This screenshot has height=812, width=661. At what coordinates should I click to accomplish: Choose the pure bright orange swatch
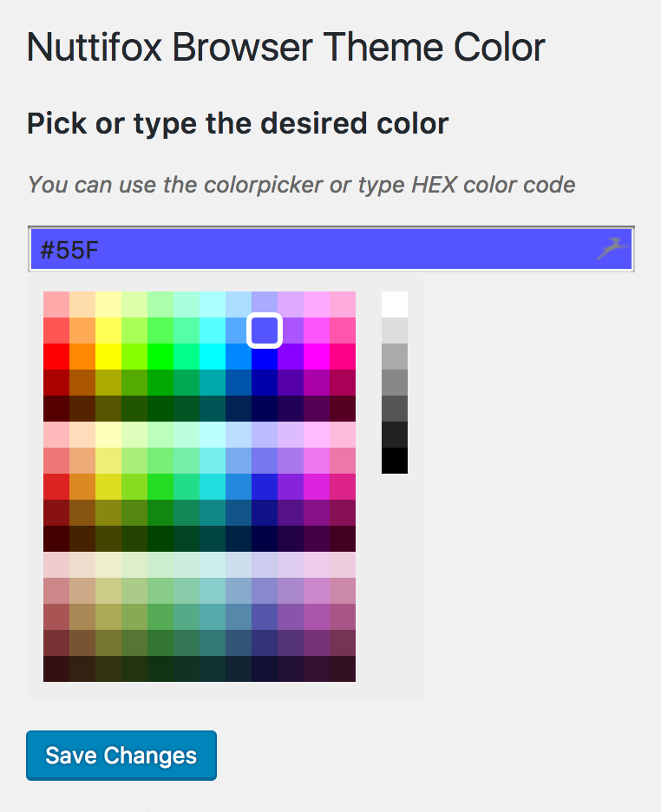[82, 357]
